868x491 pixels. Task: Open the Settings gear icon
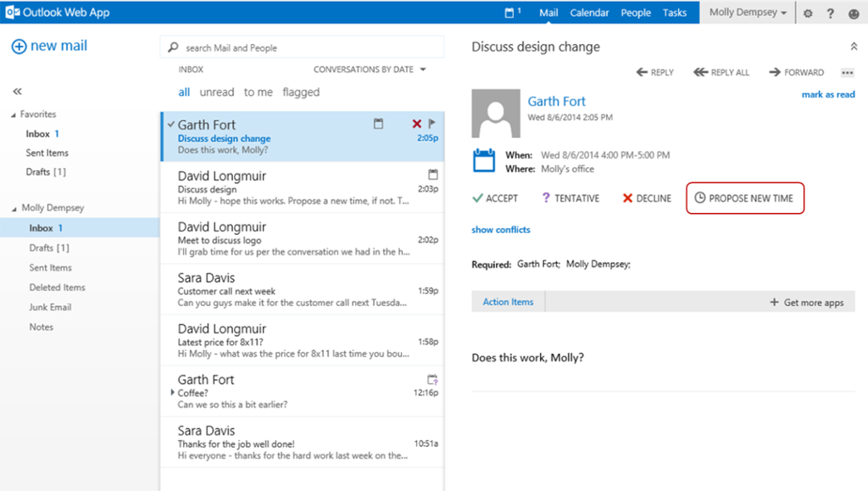(x=809, y=13)
